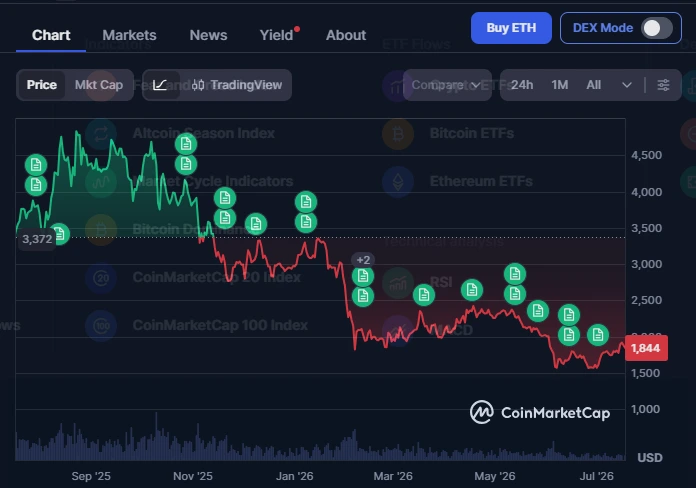Select the Chart tab

point(51,35)
